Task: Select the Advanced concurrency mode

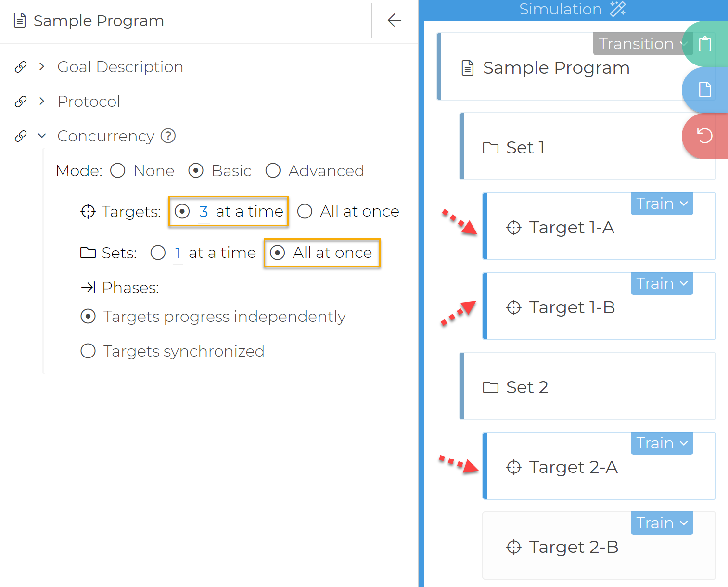Action: [273, 171]
